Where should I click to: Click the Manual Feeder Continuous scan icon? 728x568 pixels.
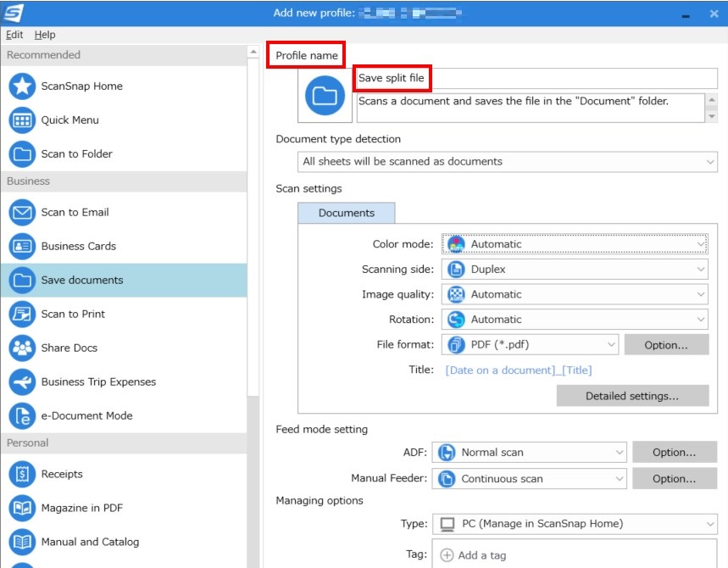click(447, 479)
